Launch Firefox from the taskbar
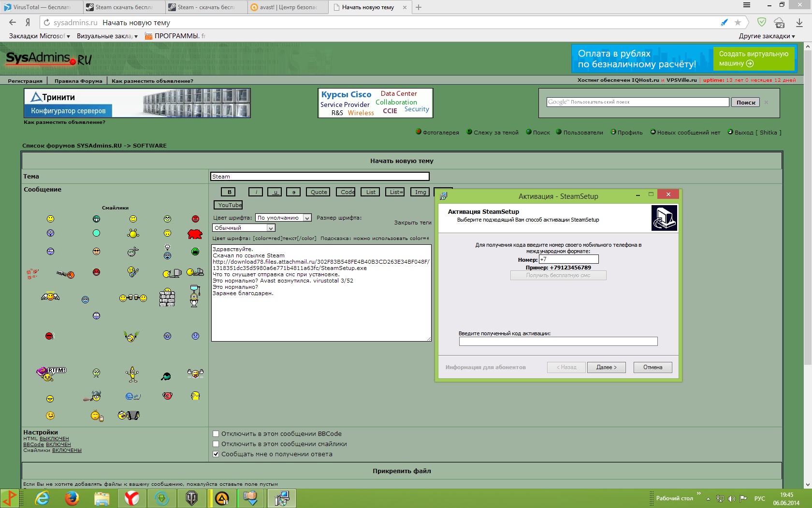Viewport: 812px width, 508px height. tap(72, 498)
